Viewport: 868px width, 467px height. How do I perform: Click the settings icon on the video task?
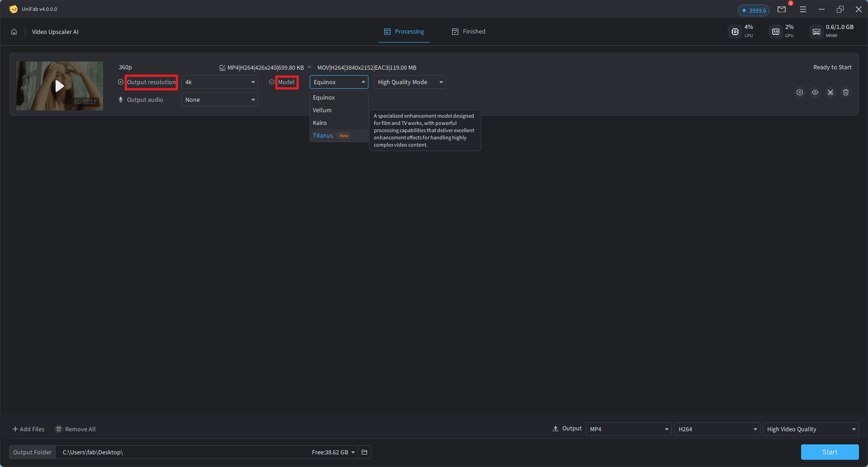tap(800, 92)
